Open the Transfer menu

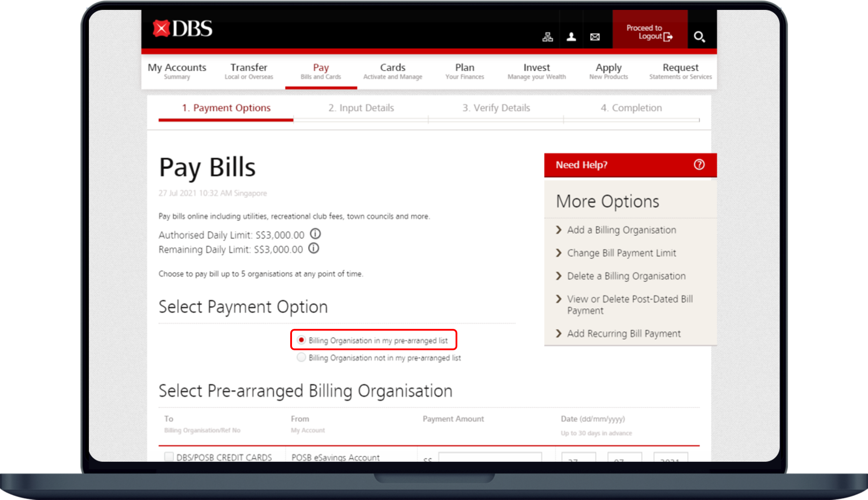tap(249, 71)
